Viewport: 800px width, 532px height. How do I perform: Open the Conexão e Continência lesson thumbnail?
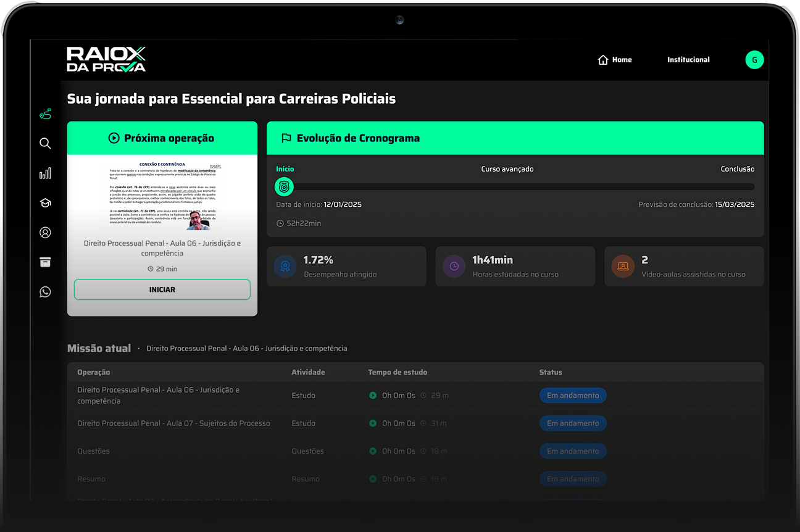pyautogui.click(x=162, y=195)
